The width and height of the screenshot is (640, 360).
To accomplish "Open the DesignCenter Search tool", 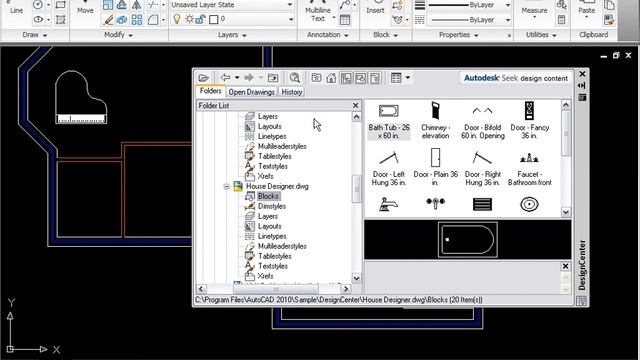I will point(295,78).
